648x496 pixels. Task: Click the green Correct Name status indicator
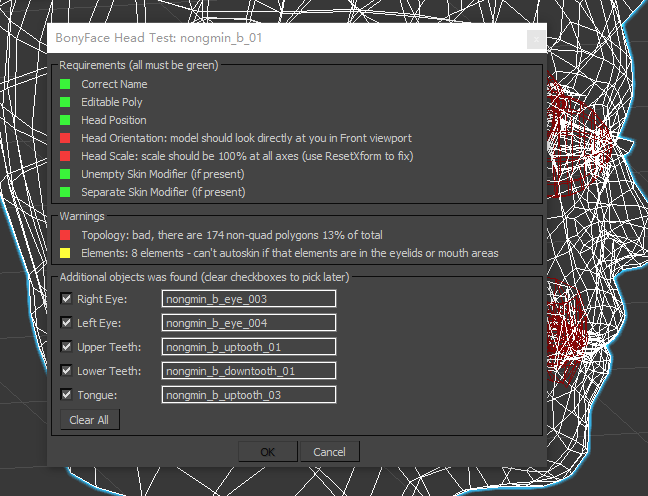pos(65,84)
